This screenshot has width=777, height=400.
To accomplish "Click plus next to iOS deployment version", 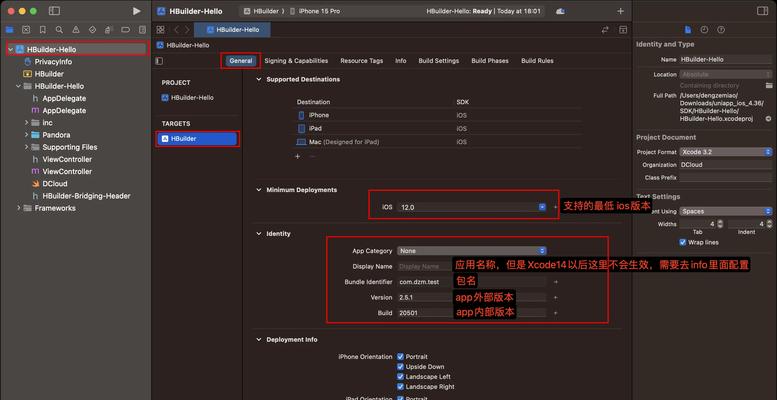I will (x=555, y=207).
